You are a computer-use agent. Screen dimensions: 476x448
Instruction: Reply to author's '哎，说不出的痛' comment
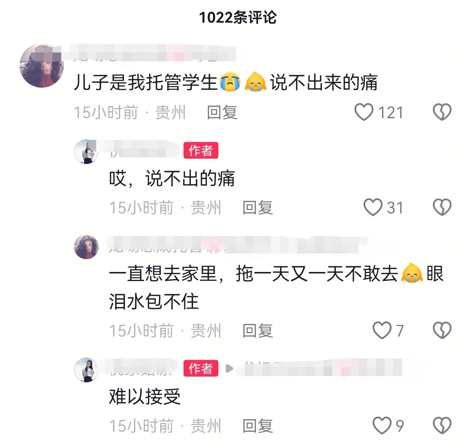click(258, 208)
